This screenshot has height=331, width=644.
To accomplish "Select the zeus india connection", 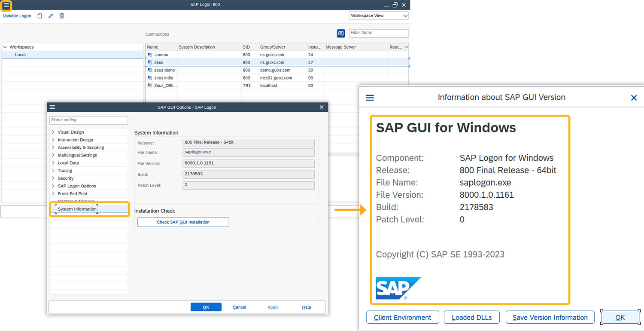I will click(277, 78).
